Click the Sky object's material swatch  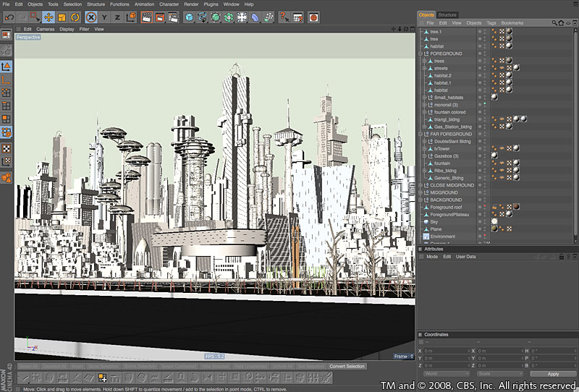[493, 222]
